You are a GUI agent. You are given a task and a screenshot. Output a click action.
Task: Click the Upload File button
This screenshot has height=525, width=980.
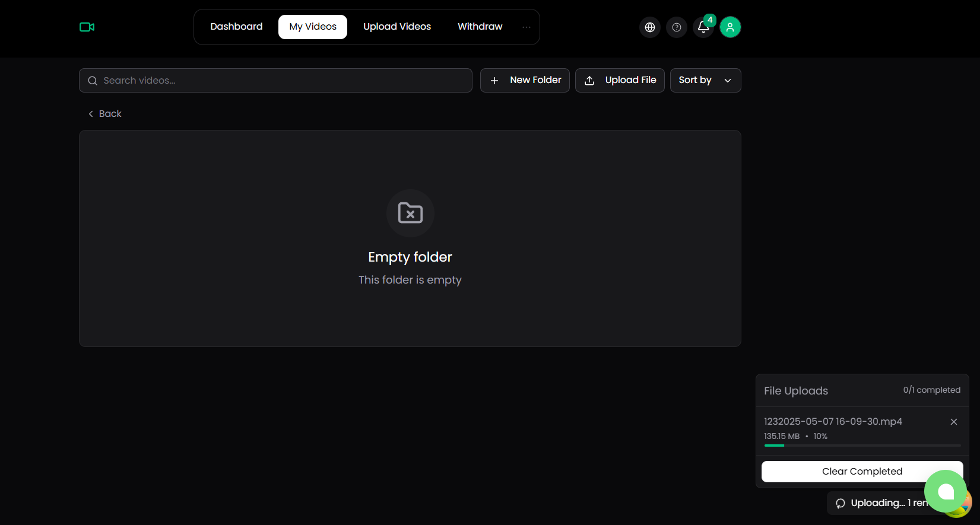coord(620,81)
